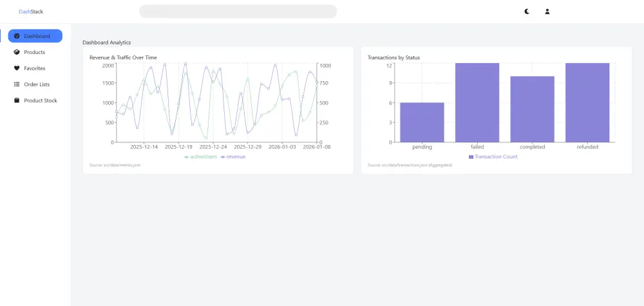Select Order Lists in the sidebar

coord(37,84)
